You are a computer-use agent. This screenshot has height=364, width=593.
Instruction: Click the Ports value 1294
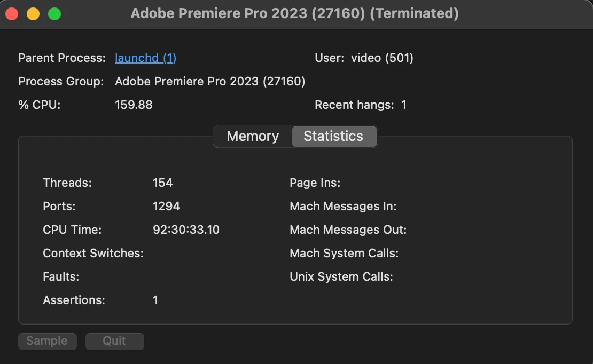point(166,207)
